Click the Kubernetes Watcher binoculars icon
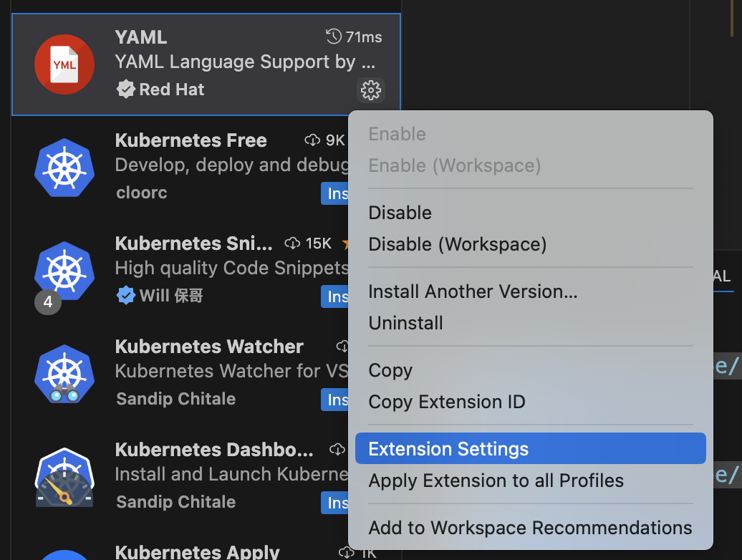The height and width of the screenshot is (560, 742). pos(64,374)
